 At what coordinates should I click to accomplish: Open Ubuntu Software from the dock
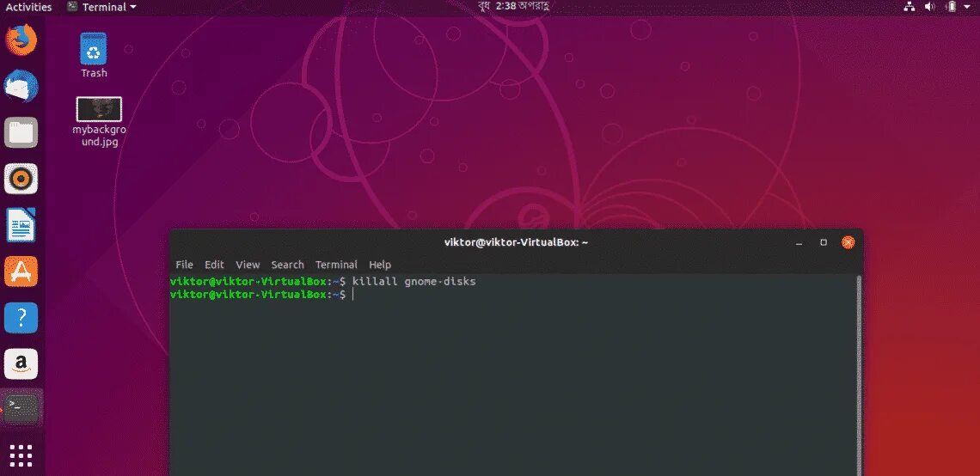pyautogui.click(x=21, y=272)
